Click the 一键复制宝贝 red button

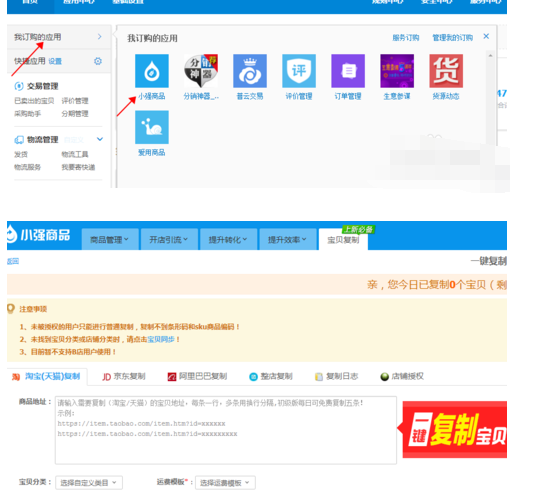click(x=455, y=429)
